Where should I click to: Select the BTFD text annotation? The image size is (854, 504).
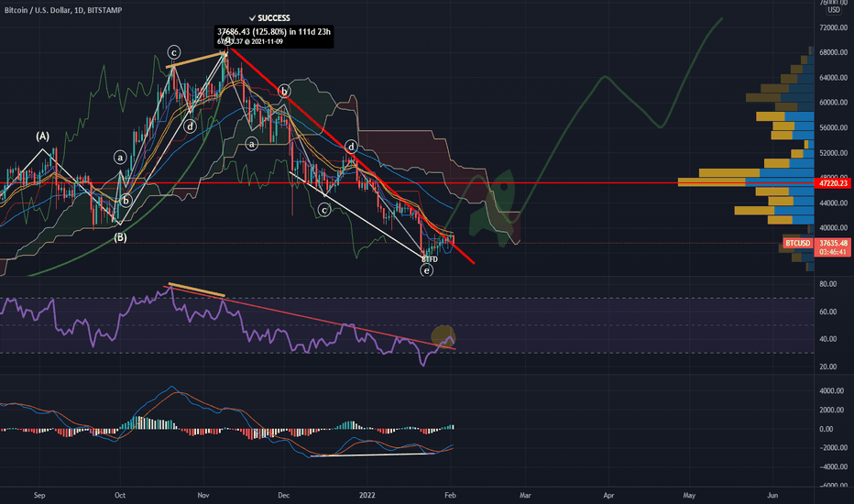pos(430,259)
